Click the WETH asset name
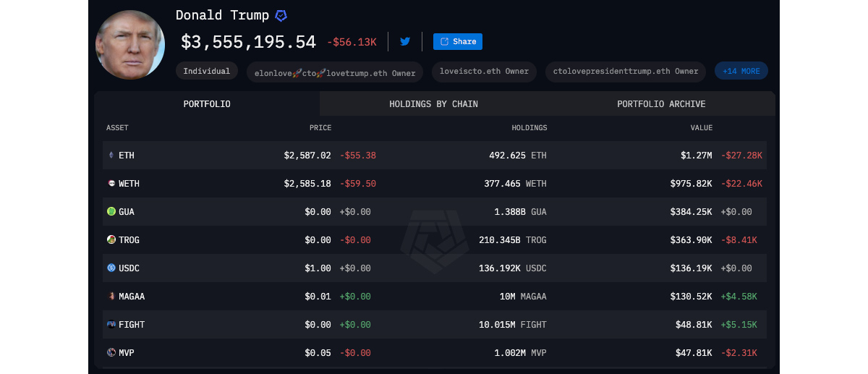The width and height of the screenshot is (868, 374). pyautogui.click(x=129, y=184)
